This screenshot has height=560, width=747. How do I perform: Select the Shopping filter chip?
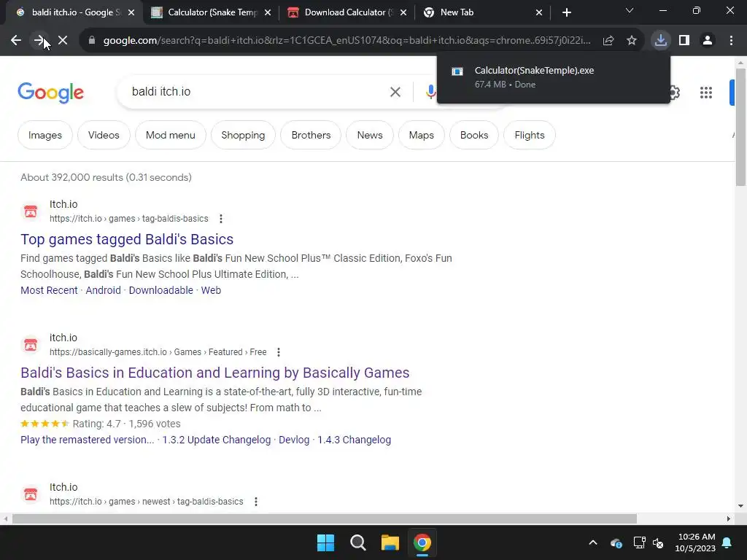coord(243,135)
